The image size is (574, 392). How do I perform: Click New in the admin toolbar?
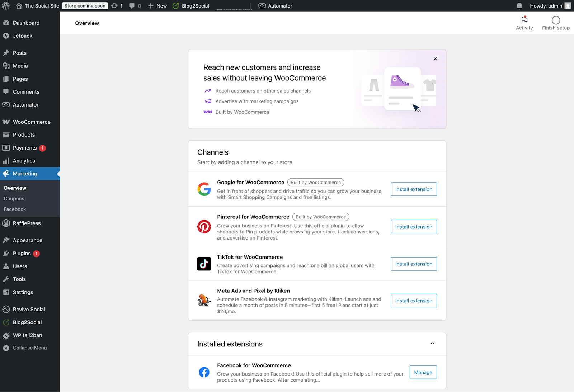click(157, 6)
